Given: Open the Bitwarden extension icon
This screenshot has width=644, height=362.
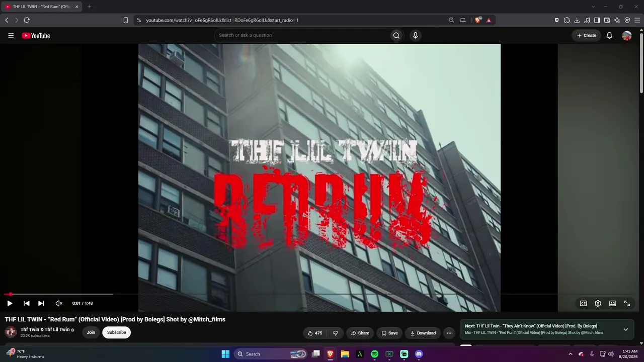Looking at the screenshot, I should click(x=556, y=20).
